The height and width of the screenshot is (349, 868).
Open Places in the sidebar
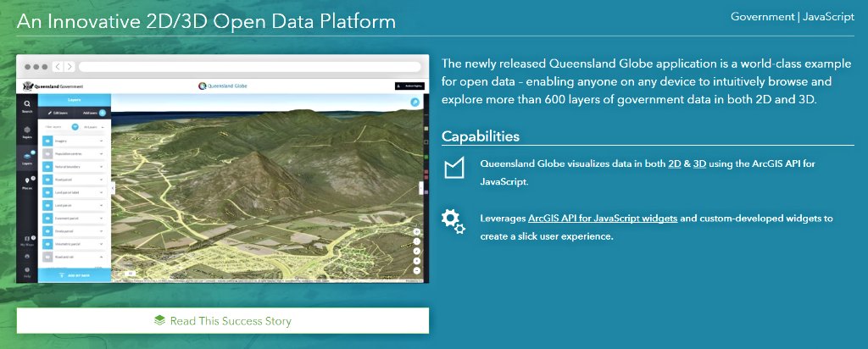pos(27,183)
